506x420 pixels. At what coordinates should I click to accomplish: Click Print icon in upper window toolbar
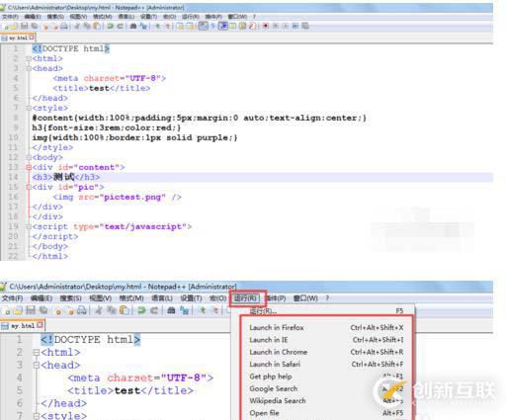(64, 27)
